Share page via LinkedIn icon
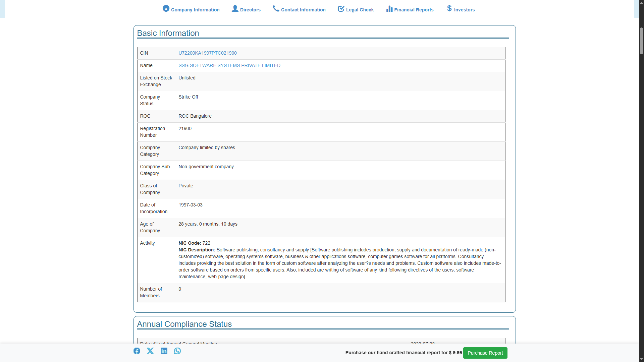 [x=164, y=351]
